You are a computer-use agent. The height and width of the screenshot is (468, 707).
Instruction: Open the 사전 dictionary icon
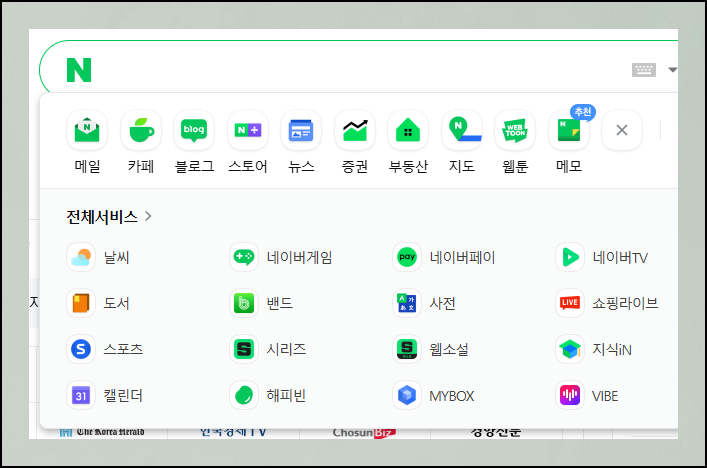(x=407, y=303)
